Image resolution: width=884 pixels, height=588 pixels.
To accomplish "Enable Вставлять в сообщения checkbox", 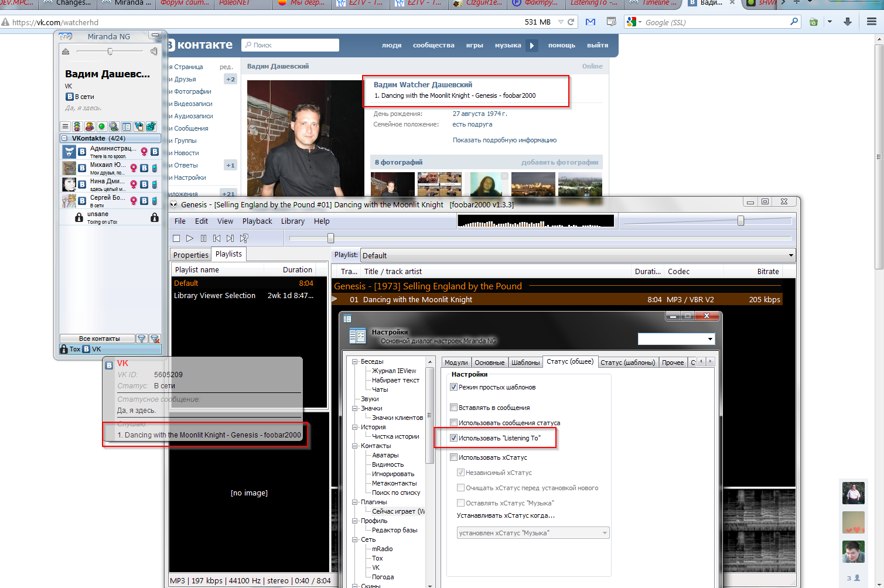I will (453, 408).
